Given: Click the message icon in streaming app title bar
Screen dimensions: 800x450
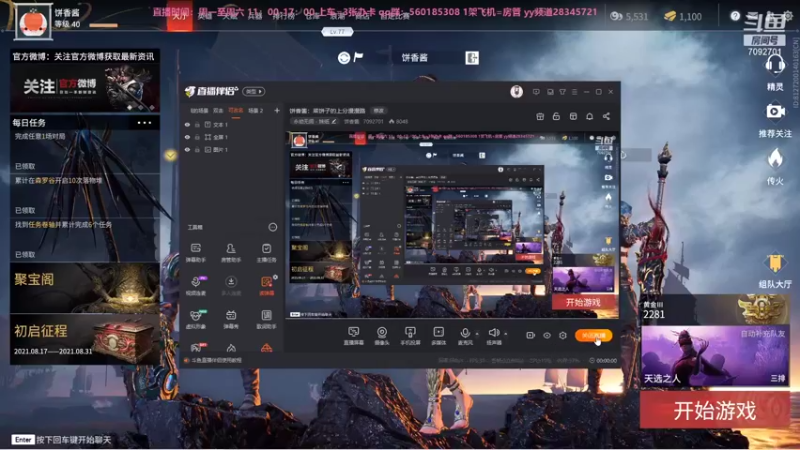Looking at the screenshot, I should tap(536, 92).
